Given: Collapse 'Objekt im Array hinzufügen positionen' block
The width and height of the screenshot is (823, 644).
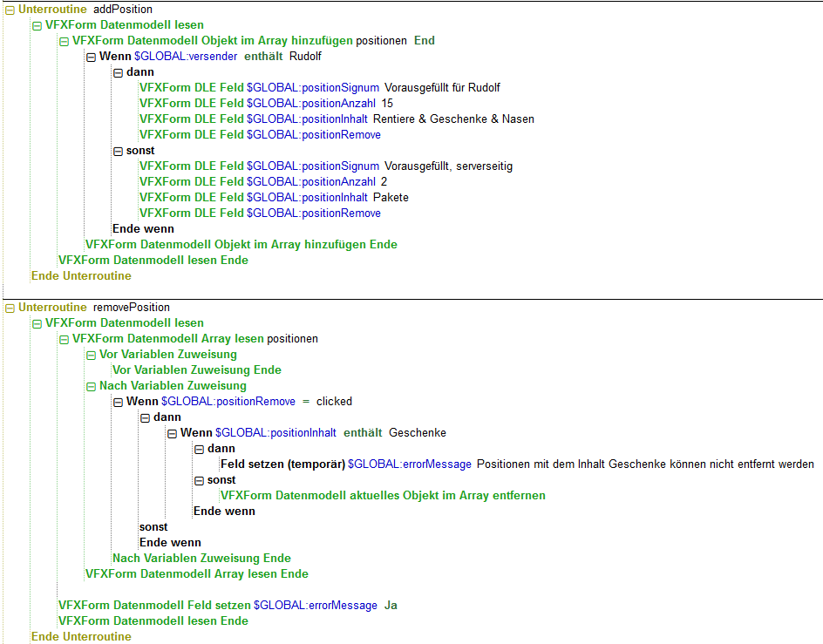Looking at the screenshot, I should tap(64, 41).
